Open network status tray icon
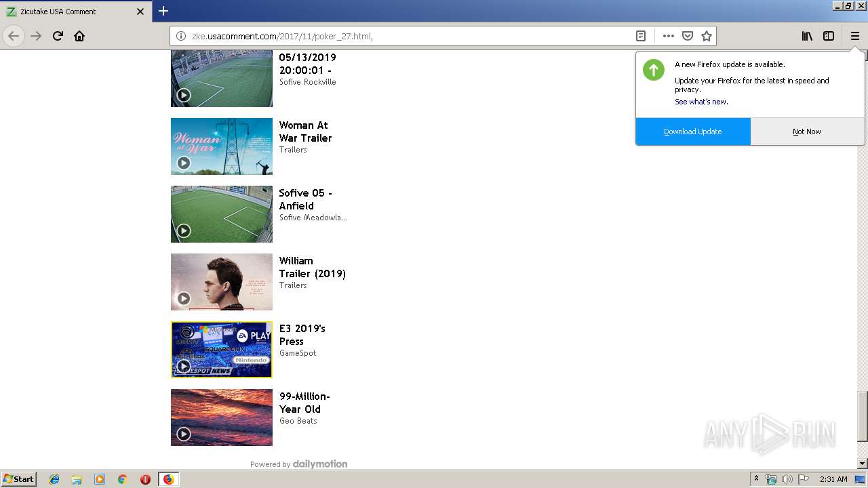The width and height of the screenshot is (868, 488). pos(771,479)
